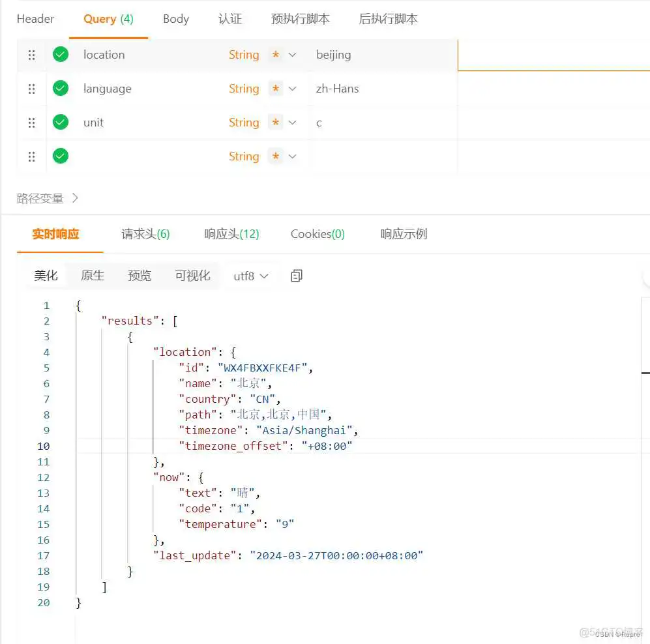Click the "name" key on line 6
650x644 pixels.
(x=198, y=384)
